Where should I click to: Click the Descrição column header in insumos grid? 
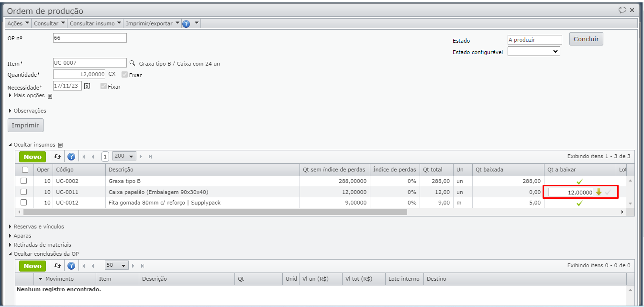[202, 170]
